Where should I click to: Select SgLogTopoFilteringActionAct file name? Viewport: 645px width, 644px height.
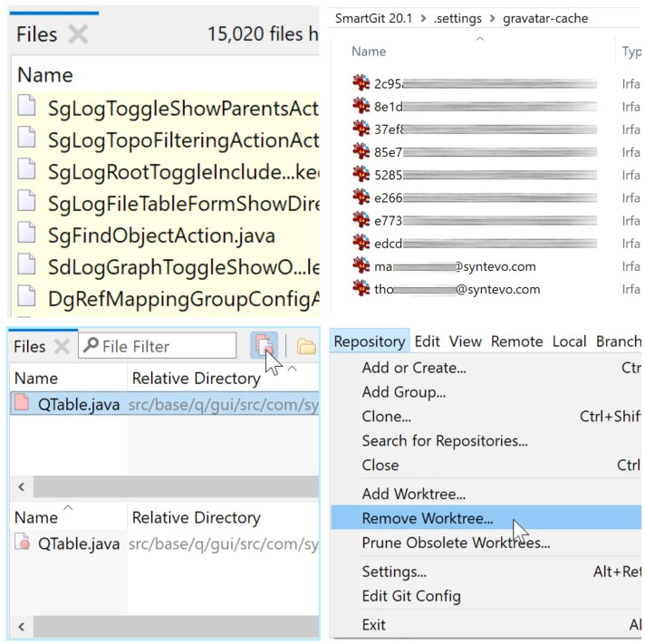point(184,140)
